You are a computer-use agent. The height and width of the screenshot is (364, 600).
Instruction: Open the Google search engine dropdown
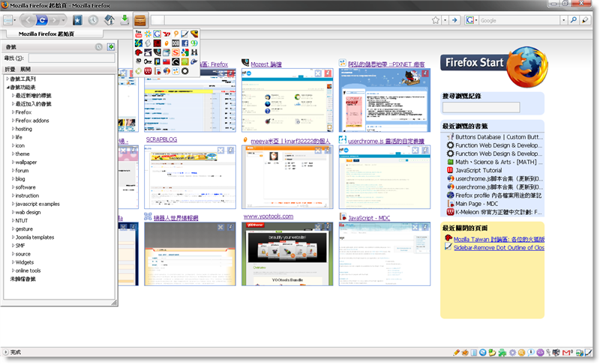(471, 20)
